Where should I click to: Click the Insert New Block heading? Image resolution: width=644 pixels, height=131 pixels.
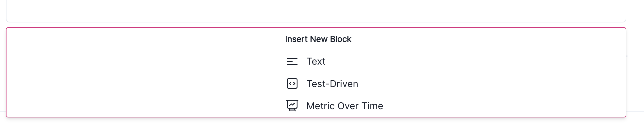coord(318,39)
